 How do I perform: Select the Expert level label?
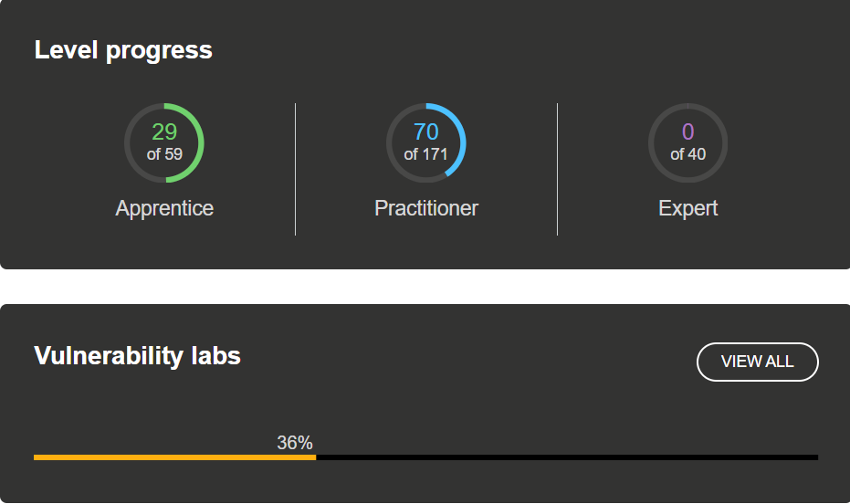687,208
